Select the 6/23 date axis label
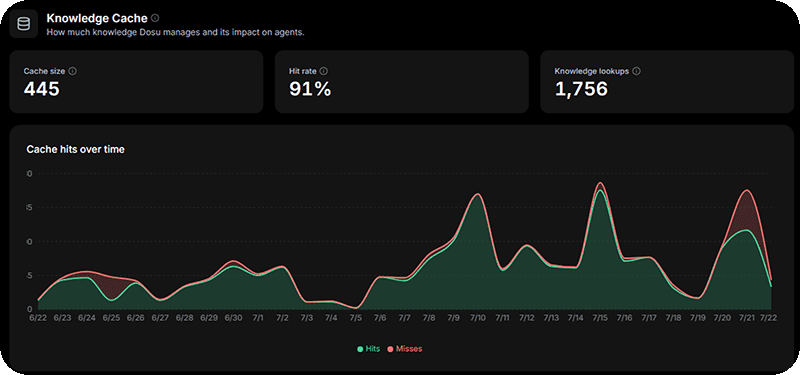 (62, 318)
